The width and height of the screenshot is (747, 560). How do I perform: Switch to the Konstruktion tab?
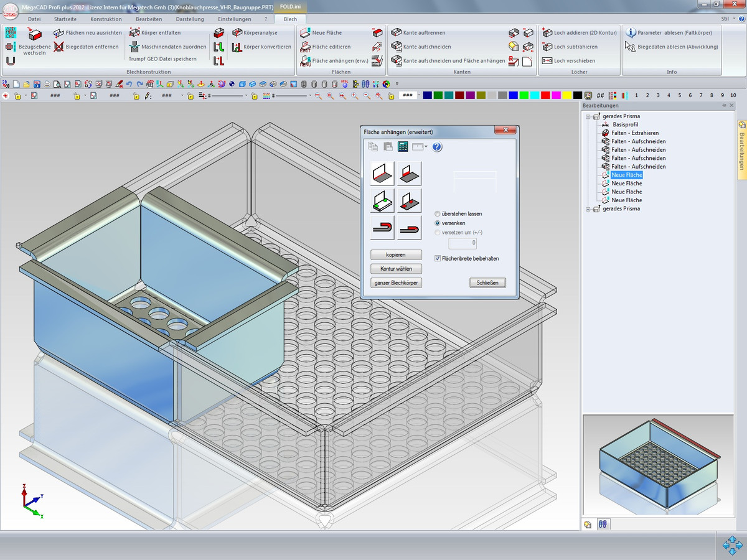[106, 19]
